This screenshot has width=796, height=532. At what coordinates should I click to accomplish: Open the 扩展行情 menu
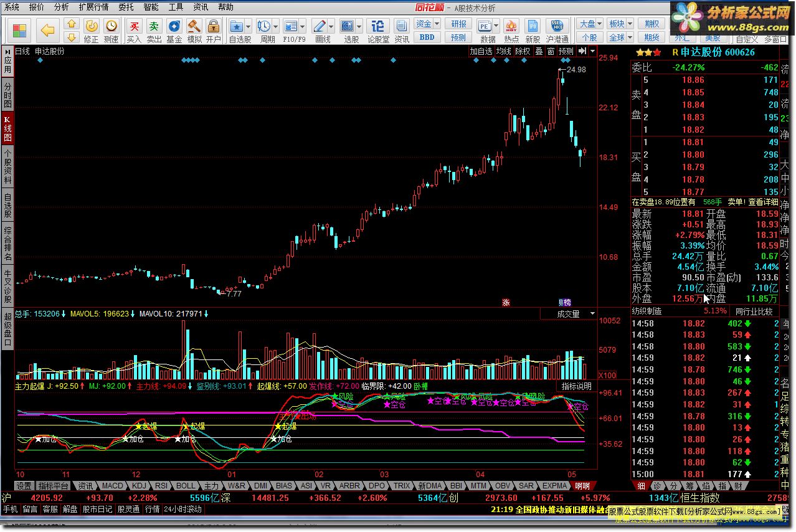[93, 7]
